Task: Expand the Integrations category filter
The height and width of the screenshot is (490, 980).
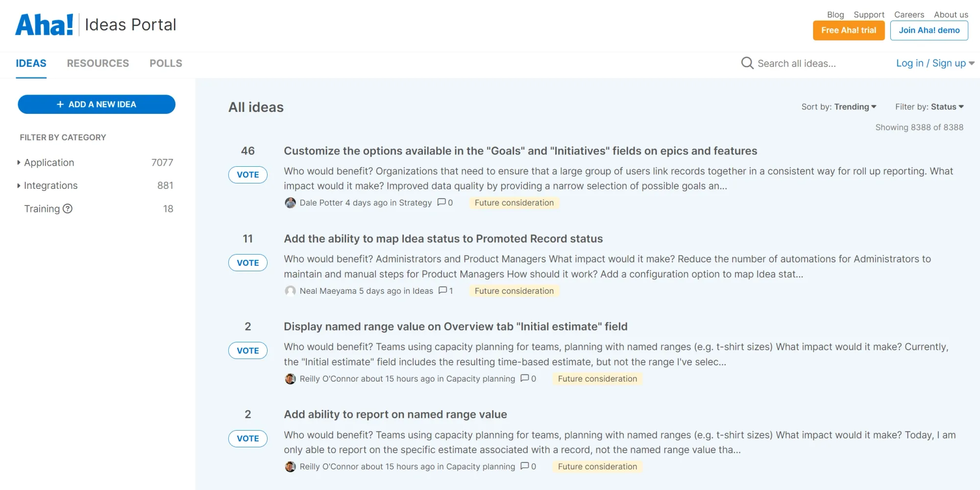Action: (19, 185)
